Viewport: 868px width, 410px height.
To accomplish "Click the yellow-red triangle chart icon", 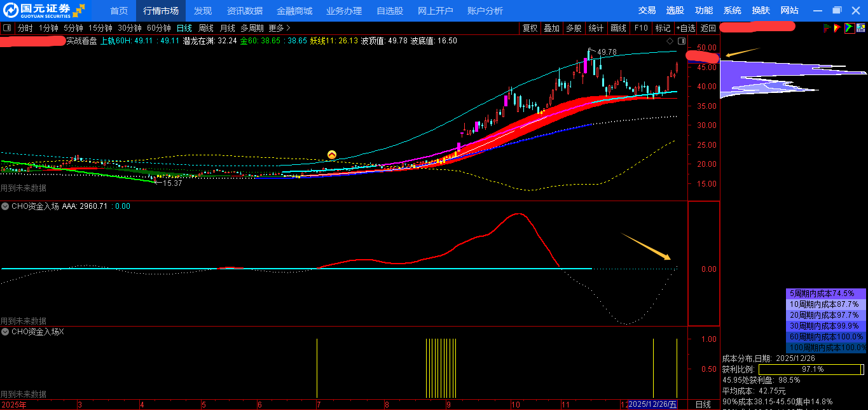I will pyautogui.click(x=837, y=28).
